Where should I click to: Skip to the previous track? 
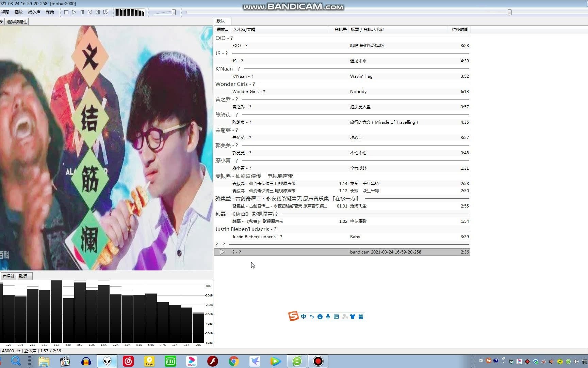point(90,12)
